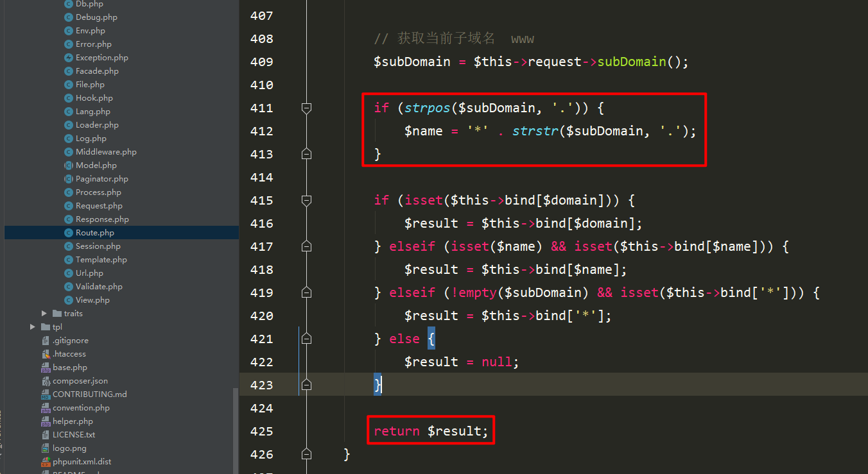
Task: Open Validate.php file
Action: click(x=99, y=287)
